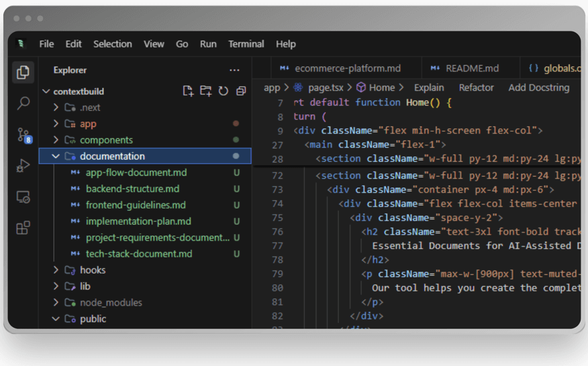Click the New File icon in contextbuild header
Viewport: 588px width, 366px height.
pos(188,91)
